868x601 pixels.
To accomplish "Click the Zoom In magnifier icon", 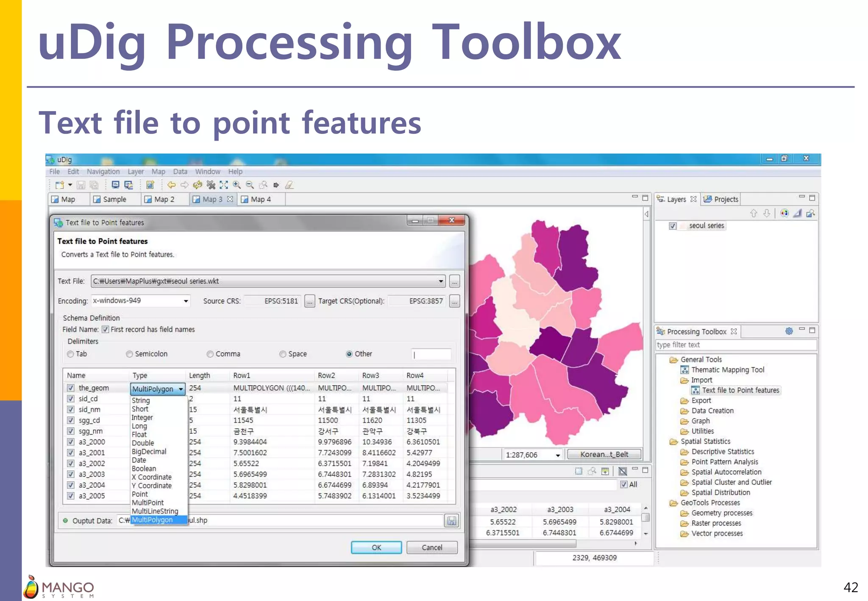I will tap(237, 185).
